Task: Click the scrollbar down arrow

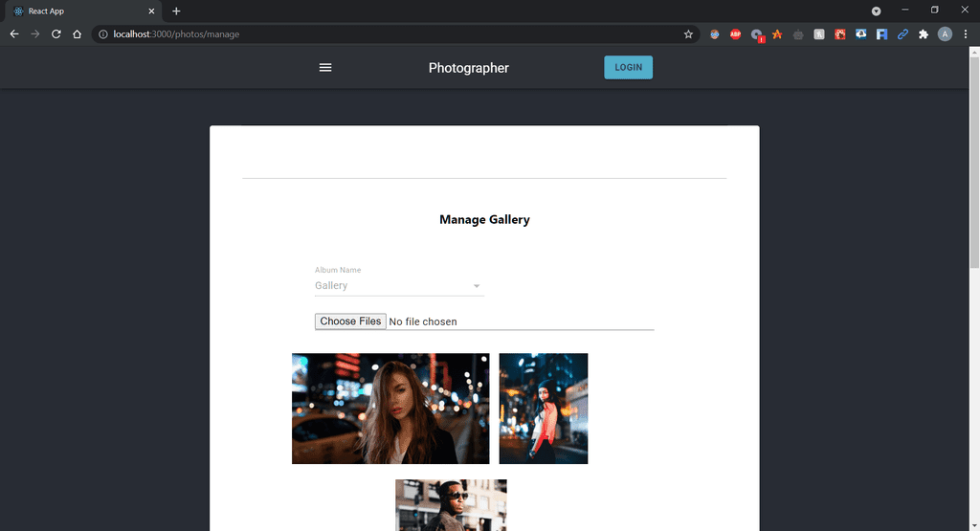Action: (974, 526)
